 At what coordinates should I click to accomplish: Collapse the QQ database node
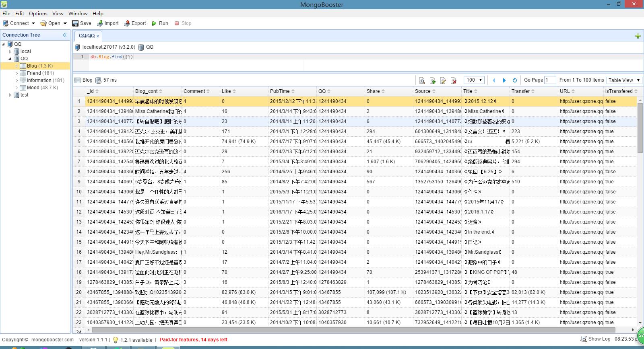click(x=10, y=59)
